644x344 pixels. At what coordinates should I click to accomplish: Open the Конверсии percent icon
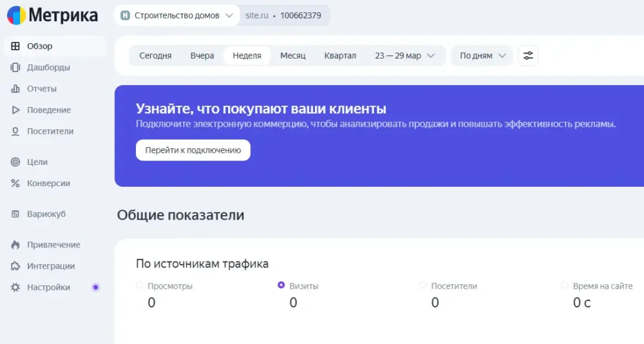[15, 184]
